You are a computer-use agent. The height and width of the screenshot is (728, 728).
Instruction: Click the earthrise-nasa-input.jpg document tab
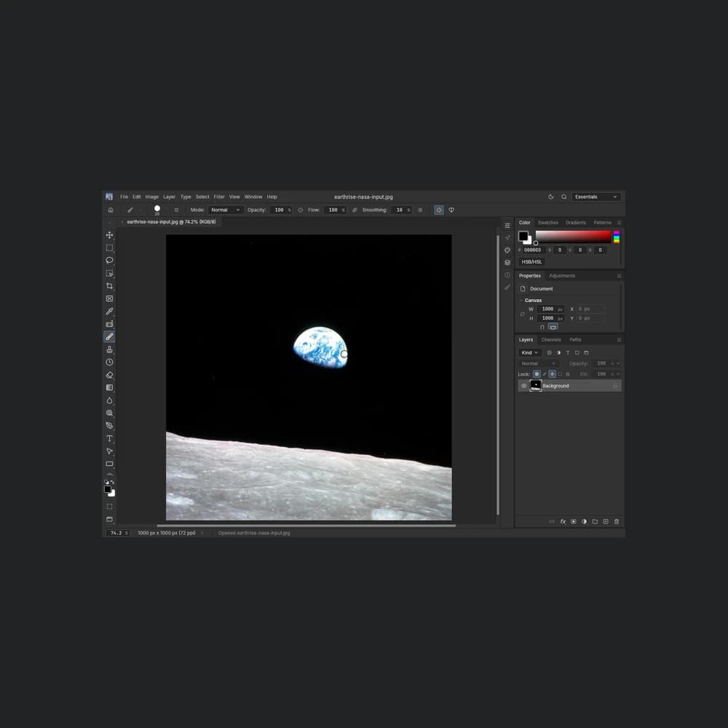pyautogui.click(x=171, y=222)
